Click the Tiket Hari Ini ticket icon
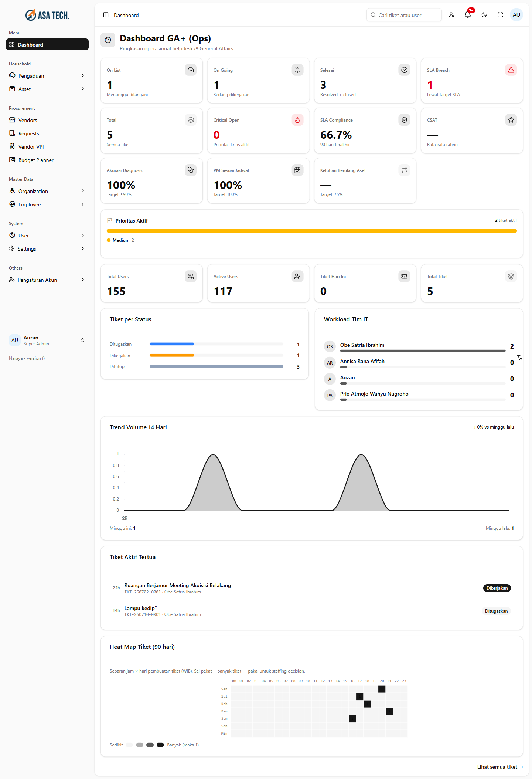Image resolution: width=532 pixels, height=779 pixels. (x=404, y=276)
